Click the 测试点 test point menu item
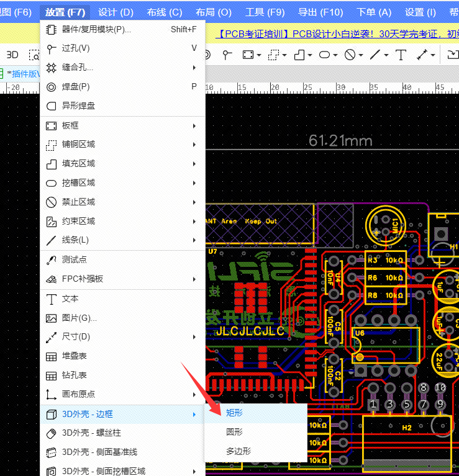The height and width of the screenshot is (476, 459). tap(75, 260)
